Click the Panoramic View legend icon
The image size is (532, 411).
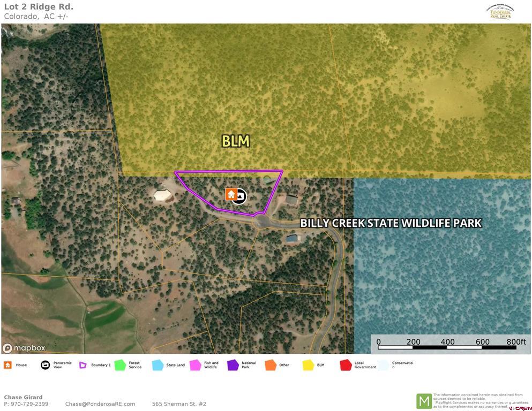(x=46, y=365)
